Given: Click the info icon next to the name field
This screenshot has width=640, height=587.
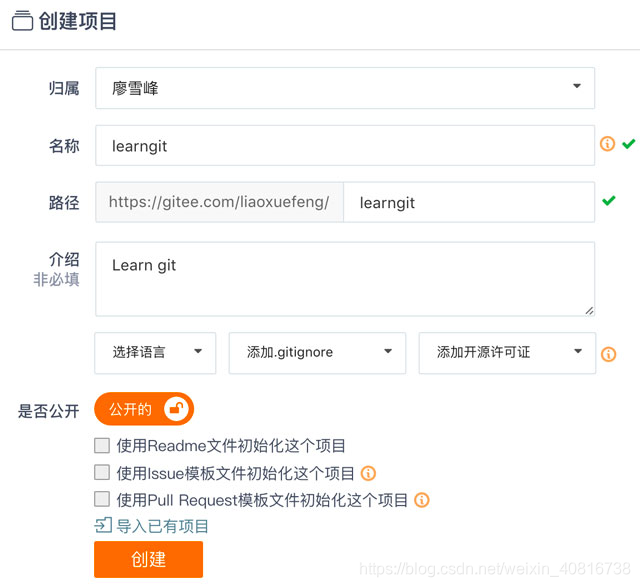Looking at the screenshot, I should (607, 144).
